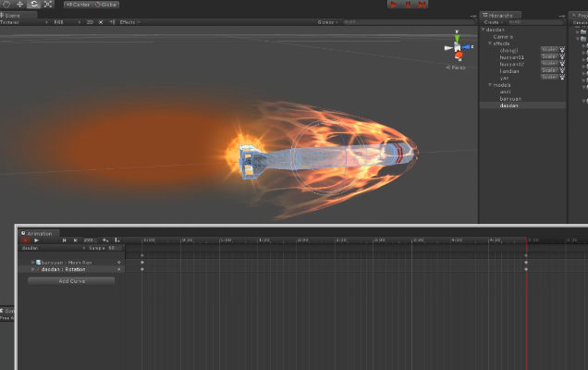The image size is (588, 370).
Task: Click the Scaler button next to huoyan01
Action: tap(548, 56)
